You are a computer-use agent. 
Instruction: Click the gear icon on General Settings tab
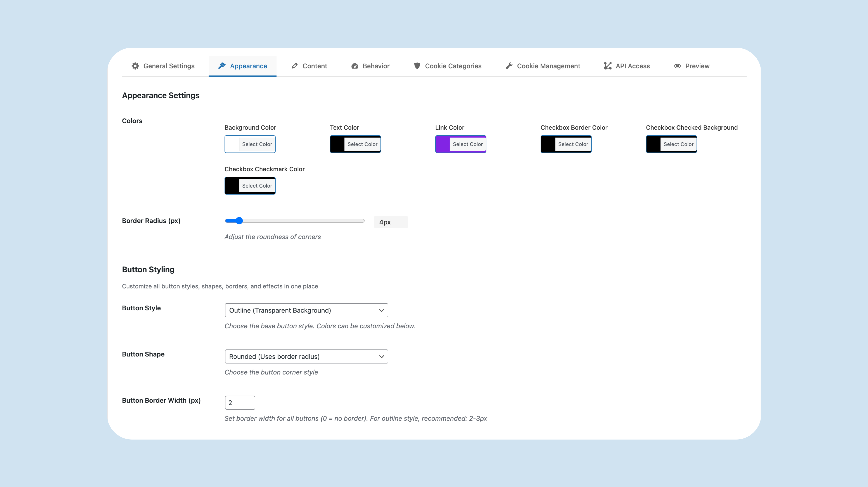(135, 66)
